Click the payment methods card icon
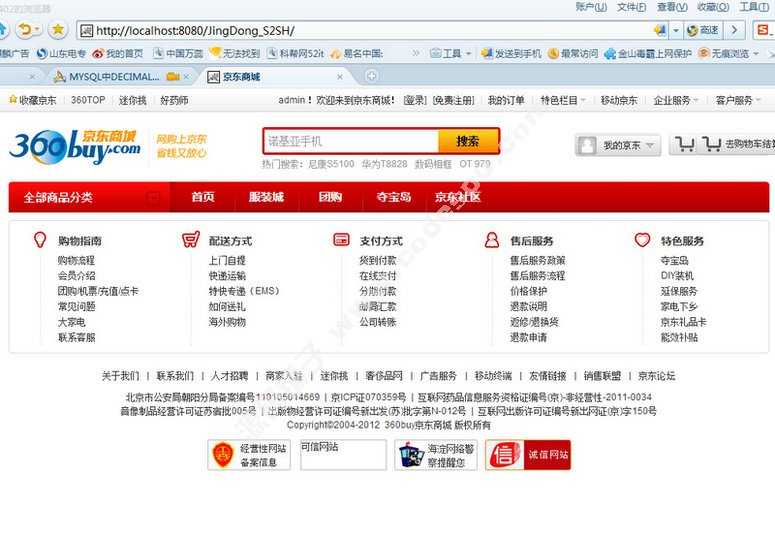Viewport: 775px width, 539px height. [341, 240]
